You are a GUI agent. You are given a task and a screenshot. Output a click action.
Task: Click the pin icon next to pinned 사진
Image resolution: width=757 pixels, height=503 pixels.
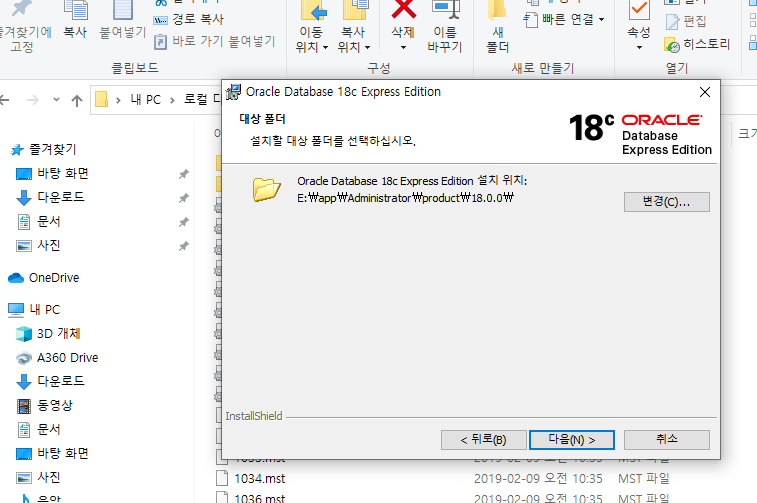tap(184, 247)
